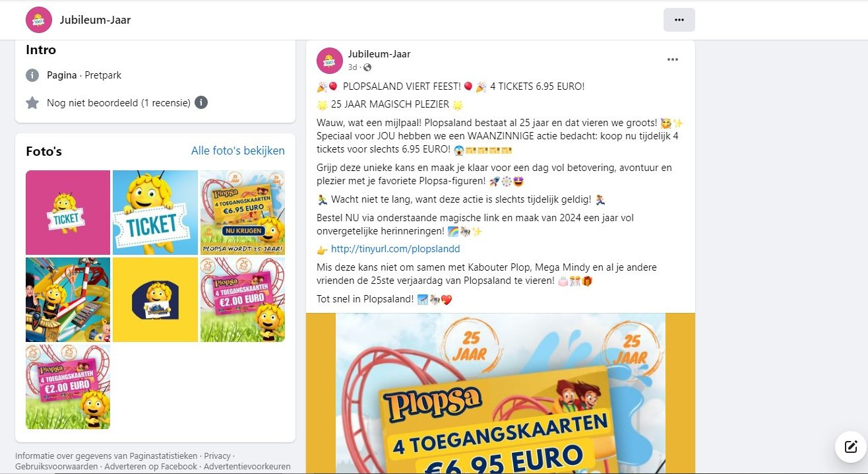Screen dimensions: 868x474
Task: Open the blue TICKET bee photo
Action: 155,213
